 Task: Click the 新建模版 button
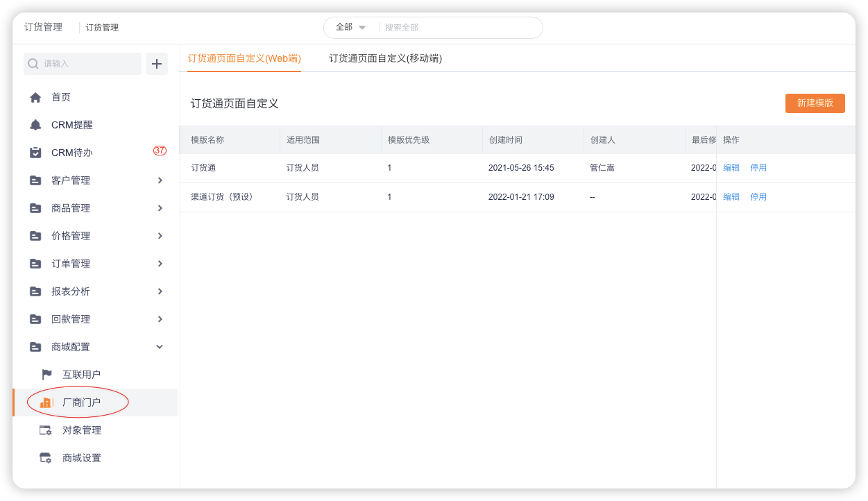[815, 103]
